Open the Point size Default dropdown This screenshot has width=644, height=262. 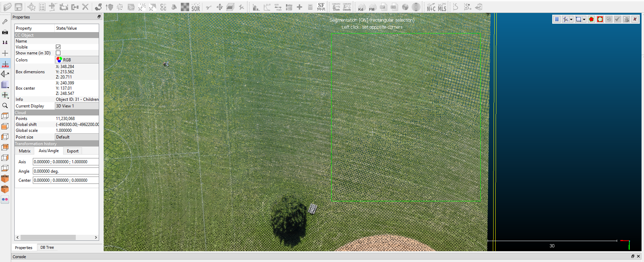tap(77, 137)
